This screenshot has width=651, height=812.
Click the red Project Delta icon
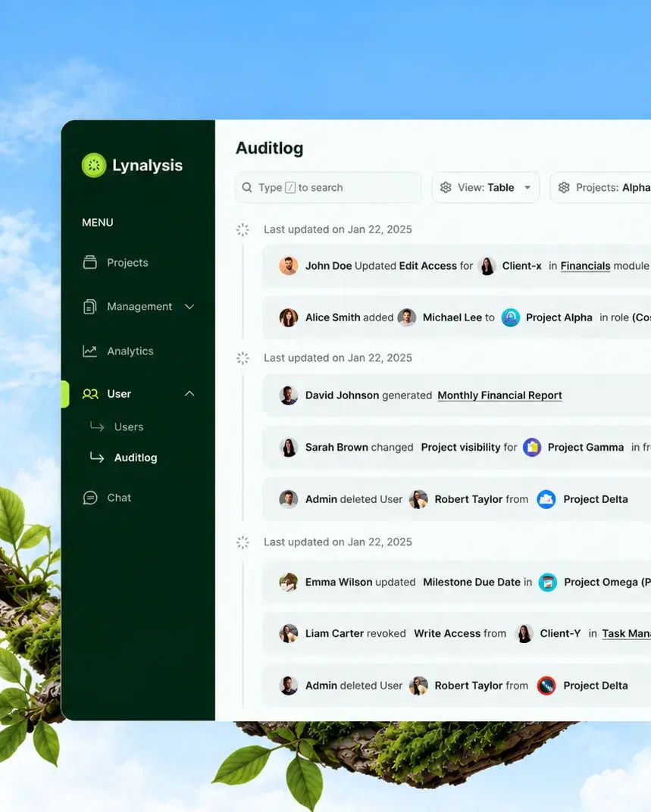point(546,686)
